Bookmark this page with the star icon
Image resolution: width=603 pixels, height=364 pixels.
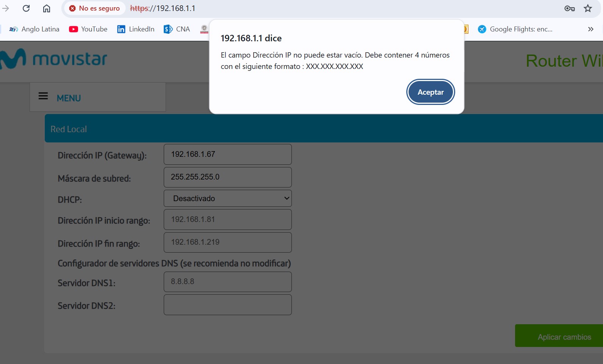[x=587, y=8]
